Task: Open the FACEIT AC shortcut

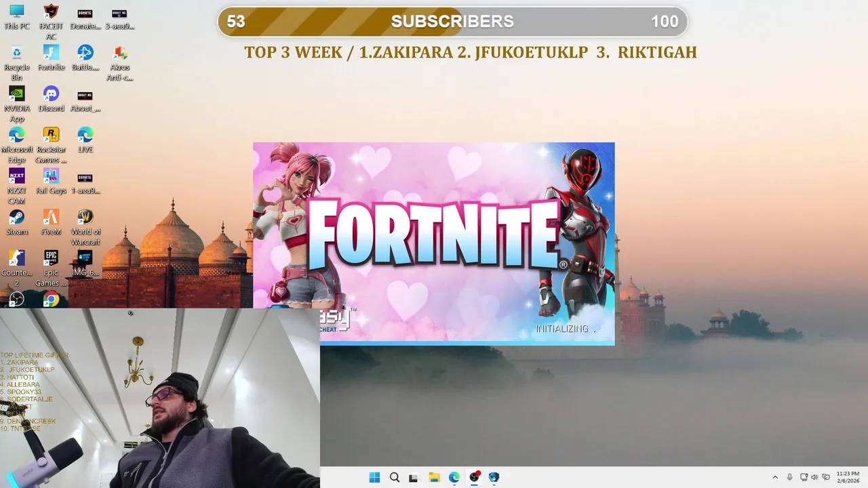Action: pos(51,22)
